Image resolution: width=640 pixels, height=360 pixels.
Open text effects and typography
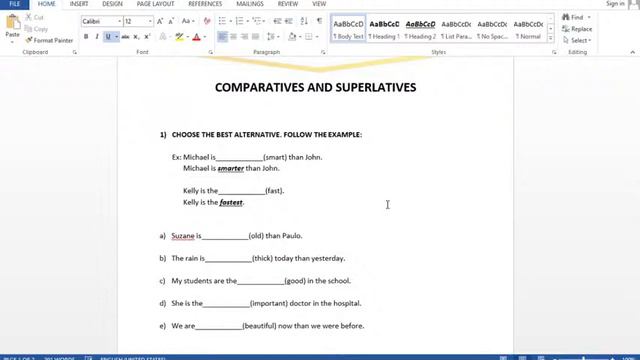point(162,37)
